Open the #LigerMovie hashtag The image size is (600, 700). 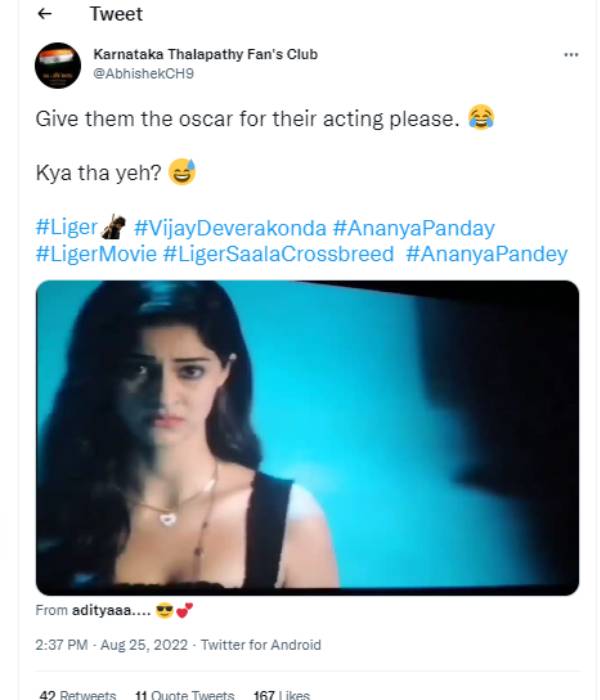coord(96,254)
